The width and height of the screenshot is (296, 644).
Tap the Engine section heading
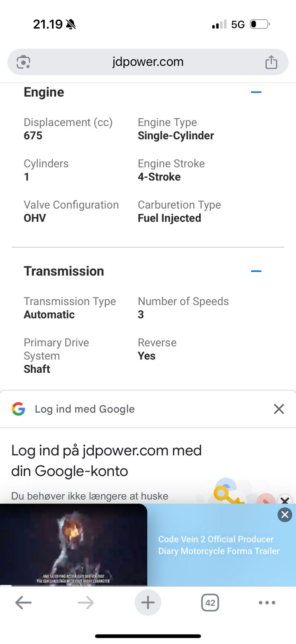tap(44, 92)
